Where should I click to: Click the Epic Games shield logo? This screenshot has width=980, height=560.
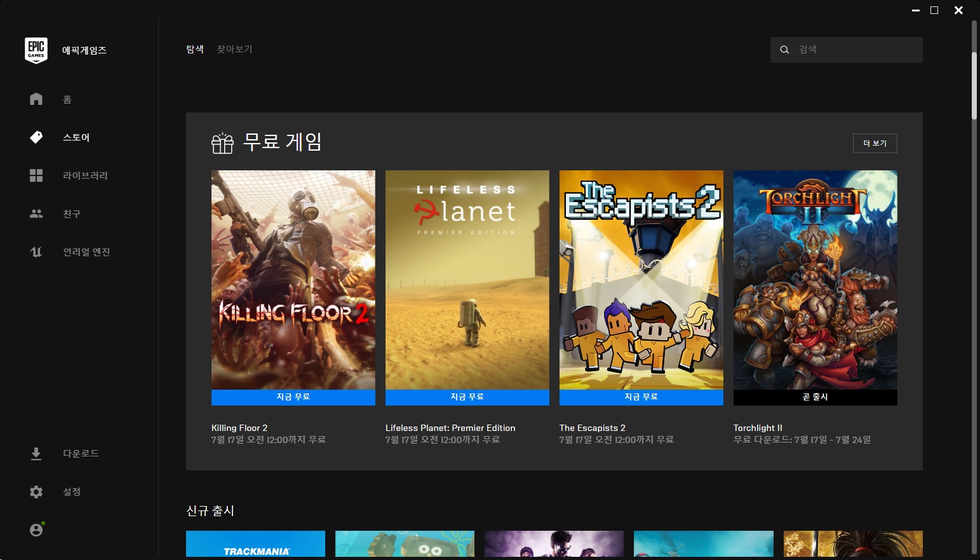click(36, 50)
